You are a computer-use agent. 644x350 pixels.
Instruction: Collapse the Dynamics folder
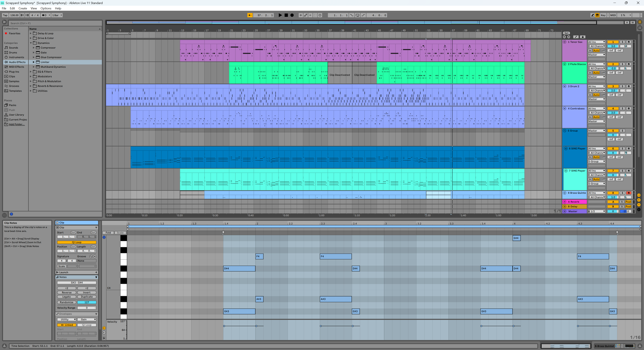click(31, 43)
